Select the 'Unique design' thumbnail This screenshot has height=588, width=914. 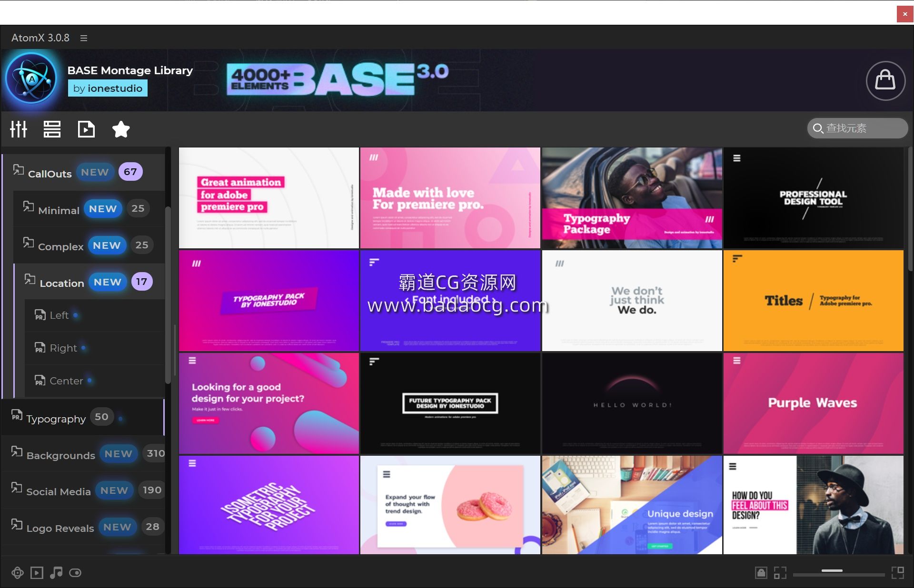[x=632, y=505]
